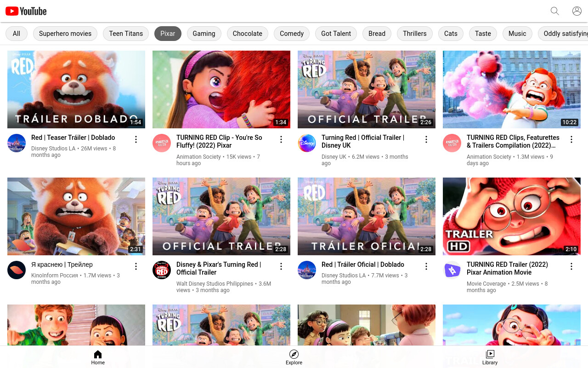
Task: Play the TRÁILER OFICIAL 2:28 thumbnail
Action: point(367,216)
